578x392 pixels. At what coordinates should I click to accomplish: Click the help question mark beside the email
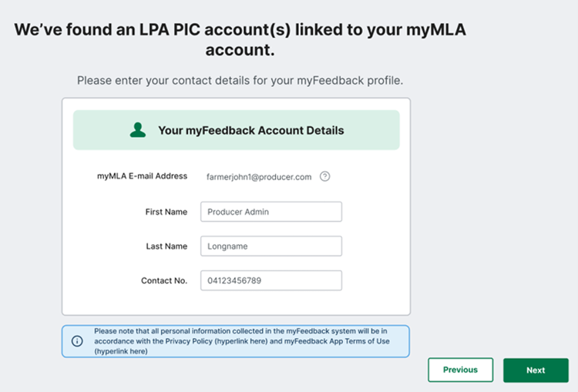[325, 176]
